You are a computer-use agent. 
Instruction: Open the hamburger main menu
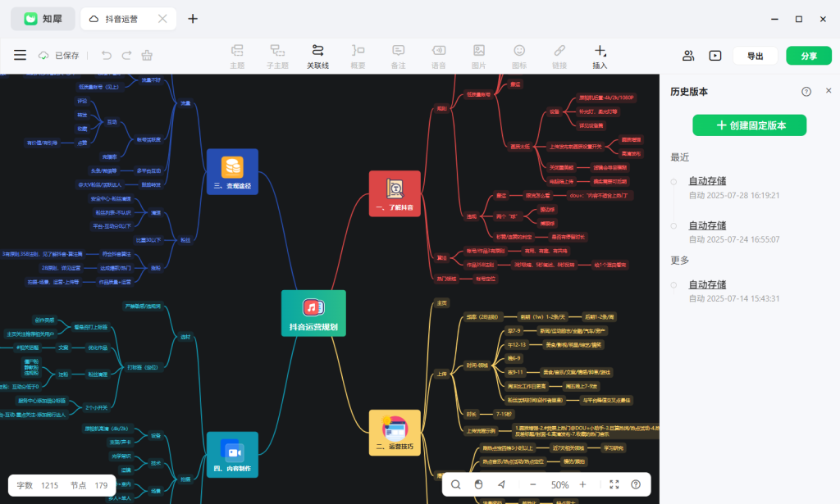click(20, 55)
